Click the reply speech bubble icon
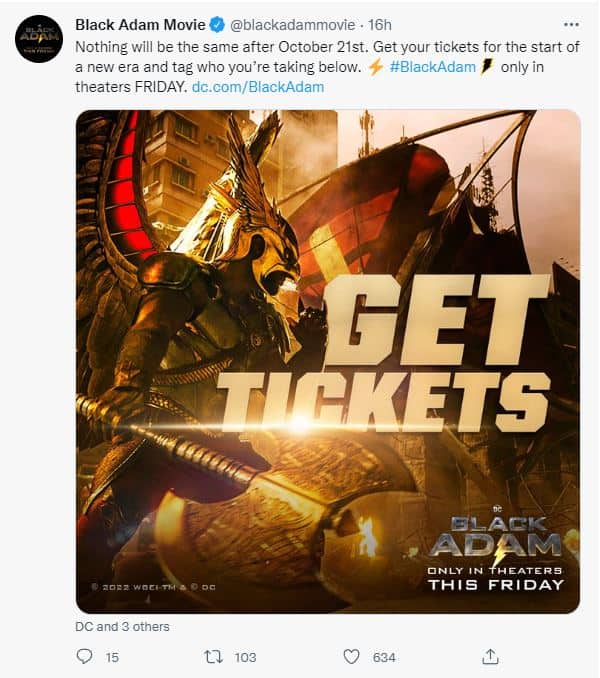Screen dimensions: 600x678 pos(84,657)
